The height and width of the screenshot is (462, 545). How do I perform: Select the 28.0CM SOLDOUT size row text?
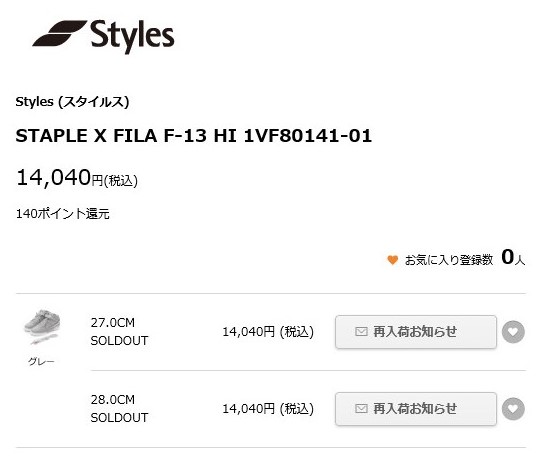[x=119, y=408]
